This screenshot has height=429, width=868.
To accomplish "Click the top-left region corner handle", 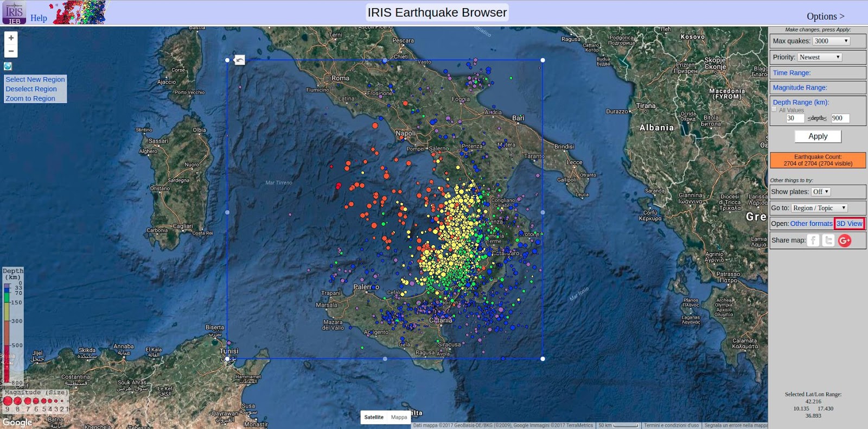I will pyautogui.click(x=227, y=60).
